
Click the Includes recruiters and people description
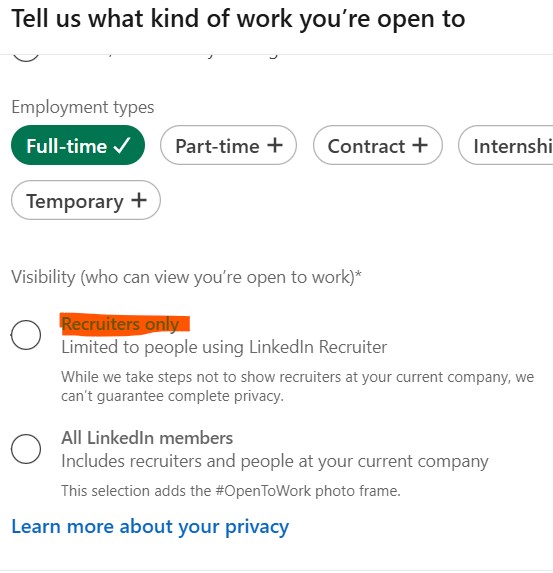point(275,461)
